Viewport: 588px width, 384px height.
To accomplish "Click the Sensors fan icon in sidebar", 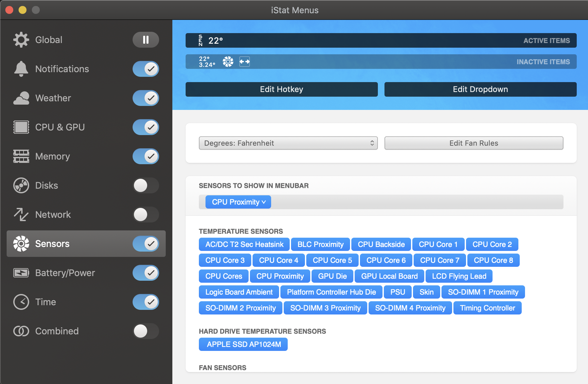I will click(21, 244).
